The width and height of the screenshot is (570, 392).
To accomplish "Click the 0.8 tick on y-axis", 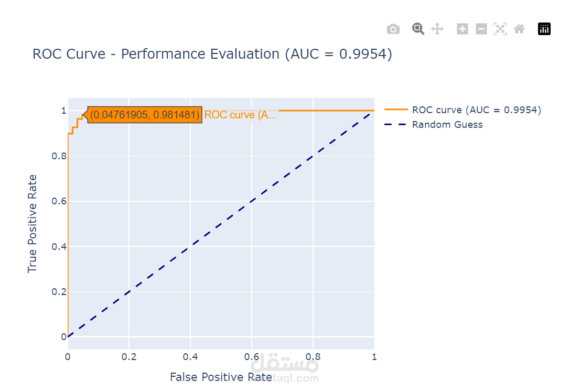I will pyautogui.click(x=59, y=156).
